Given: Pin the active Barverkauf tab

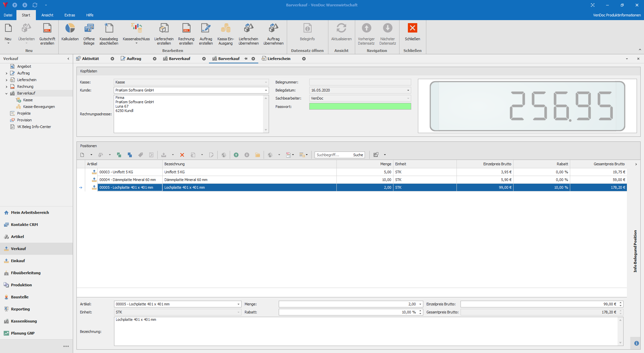Looking at the screenshot, I should [246, 59].
